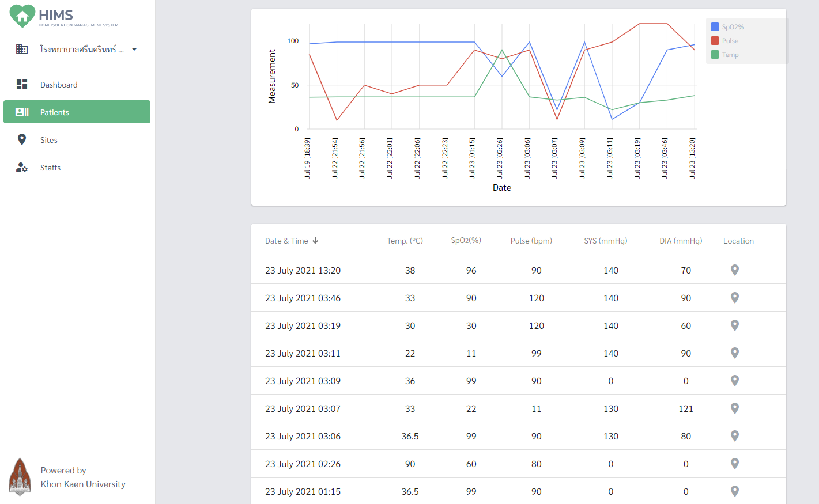The width and height of the screenshot is (819, 504).
Task: Go to the Dashboard page
Action: click(59, 85)
